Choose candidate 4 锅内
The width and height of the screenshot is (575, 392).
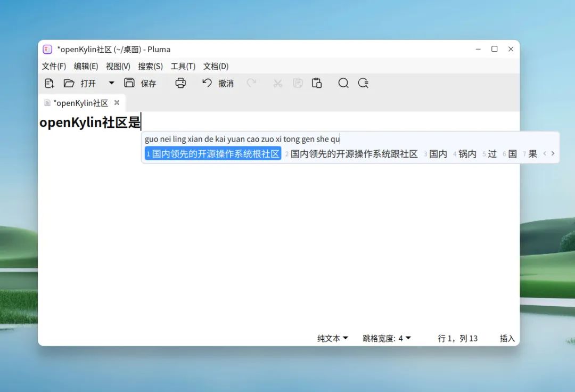465,153
